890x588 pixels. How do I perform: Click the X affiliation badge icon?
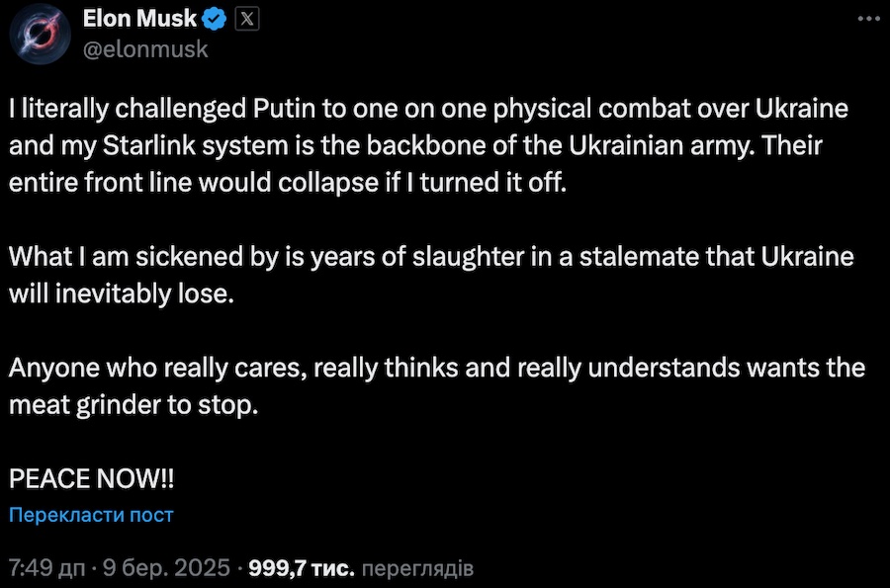246,19
